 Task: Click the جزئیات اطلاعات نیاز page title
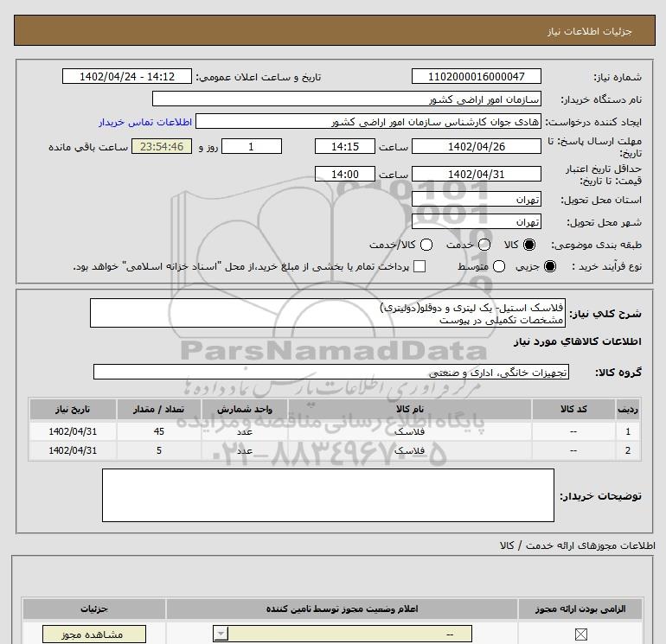pos(590,31)
